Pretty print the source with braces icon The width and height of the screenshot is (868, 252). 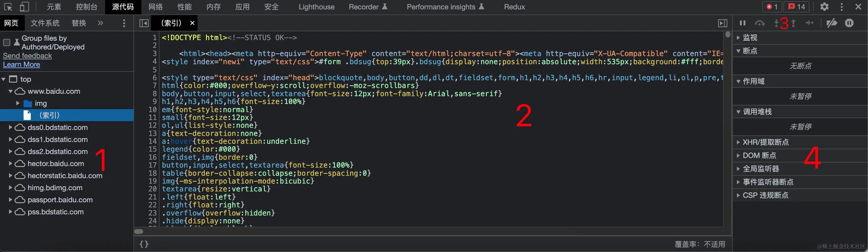pyautogui.click(x=144, y=244)
